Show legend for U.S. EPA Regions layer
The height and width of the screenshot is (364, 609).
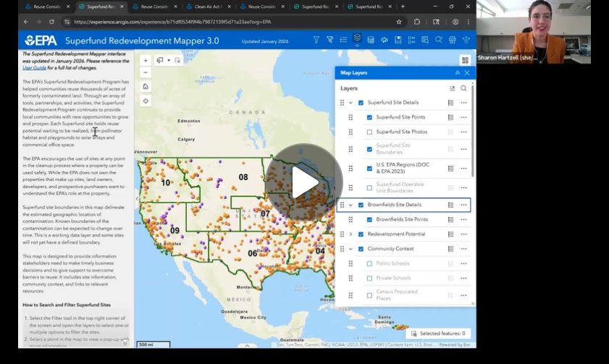coord(450,169)
